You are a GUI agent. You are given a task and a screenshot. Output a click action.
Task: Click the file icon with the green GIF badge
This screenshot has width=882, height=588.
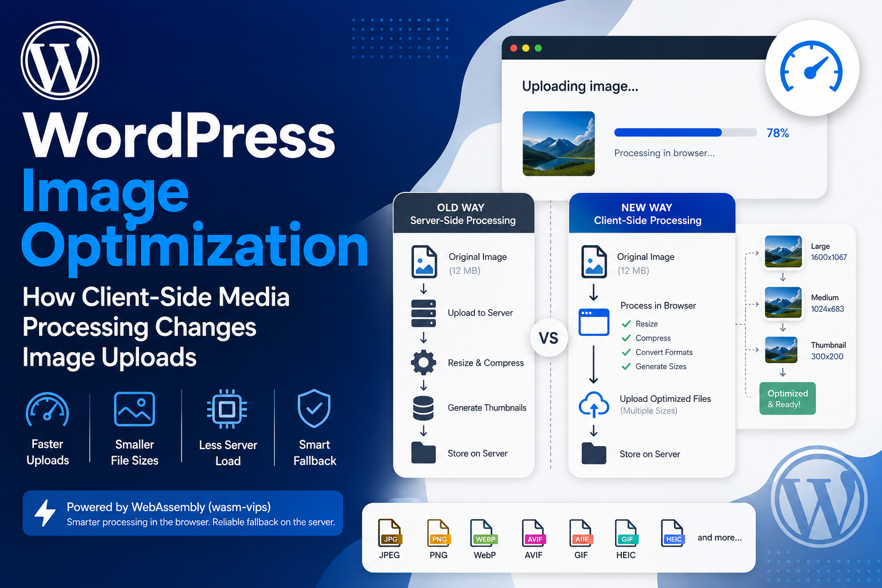click(626, 532)
